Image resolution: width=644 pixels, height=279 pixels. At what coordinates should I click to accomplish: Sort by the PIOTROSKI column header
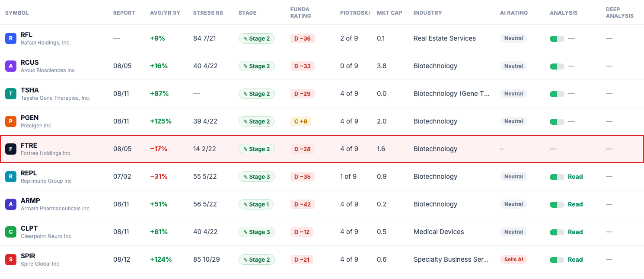point(355,13)
